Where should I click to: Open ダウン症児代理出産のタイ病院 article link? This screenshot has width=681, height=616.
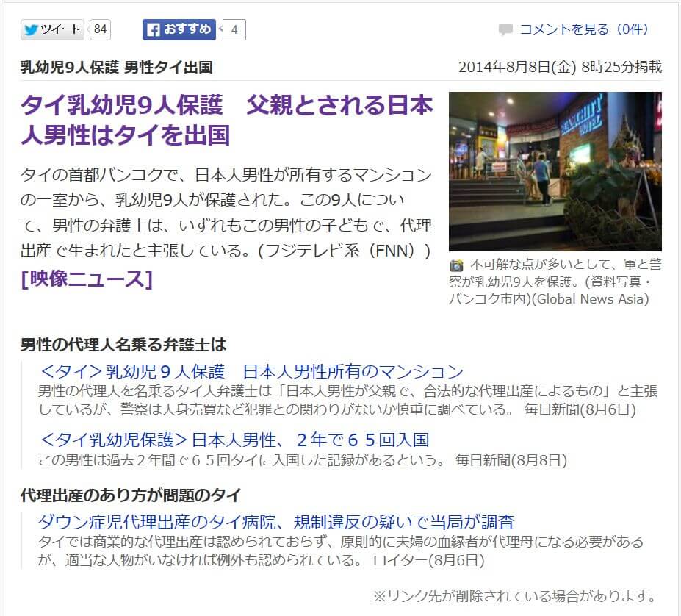click(x=275, y=523)
